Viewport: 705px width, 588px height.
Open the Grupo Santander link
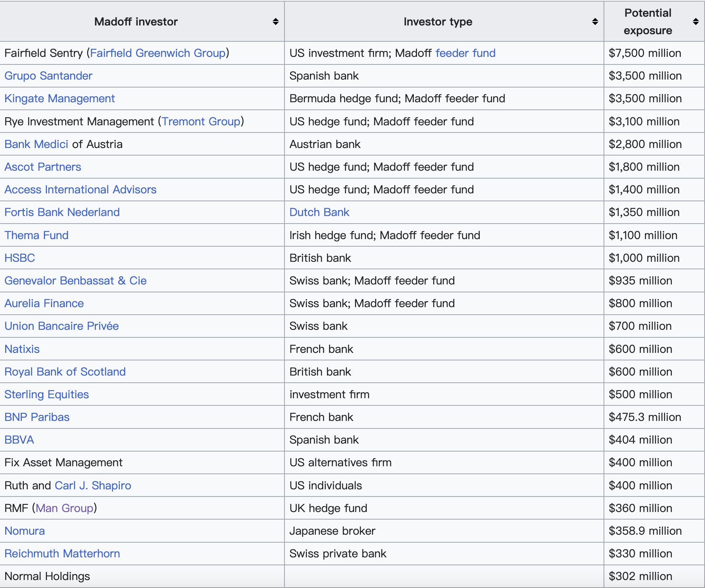(49, 76)
